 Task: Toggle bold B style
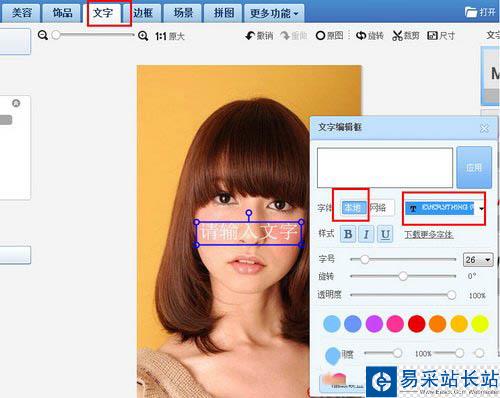coord(348,234)
